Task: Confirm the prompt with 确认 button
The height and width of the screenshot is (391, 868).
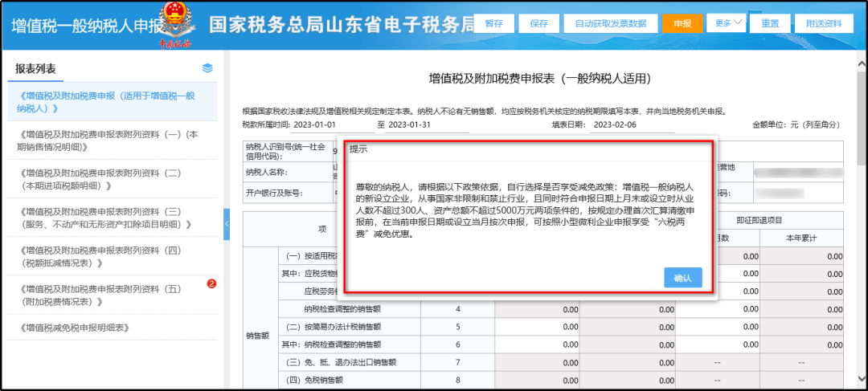Action: click(x=682, y=278)
